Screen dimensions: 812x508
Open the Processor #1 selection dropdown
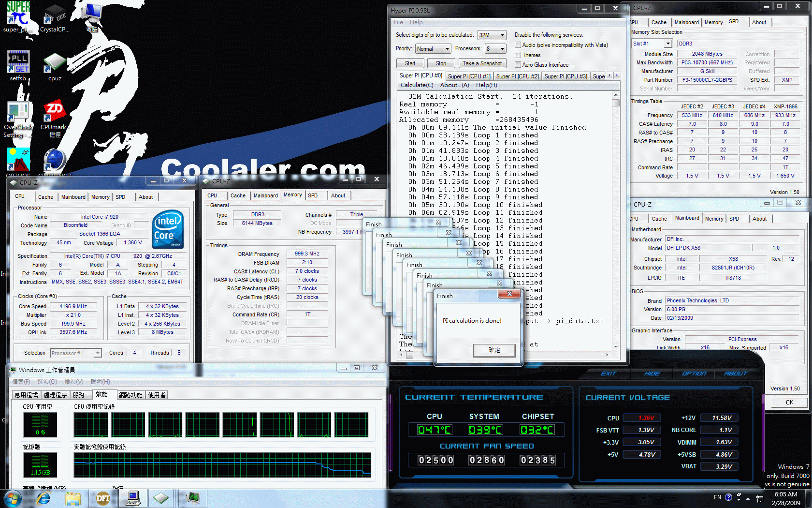pyautogui.click(x=76, y=353)
